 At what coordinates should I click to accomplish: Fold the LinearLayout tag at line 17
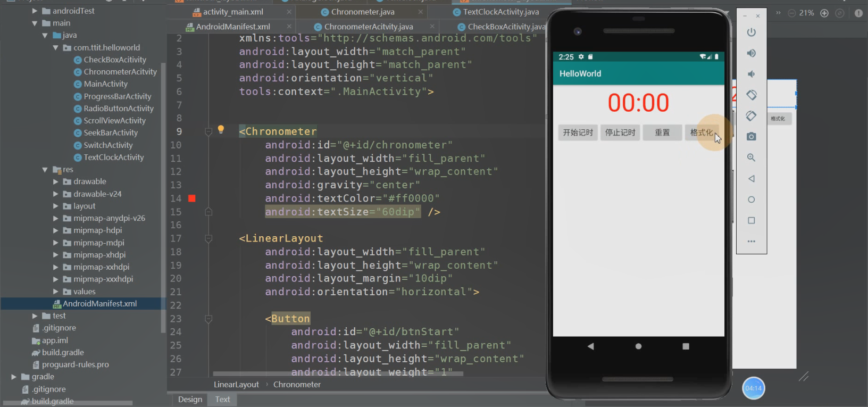[x=208, y=239]
